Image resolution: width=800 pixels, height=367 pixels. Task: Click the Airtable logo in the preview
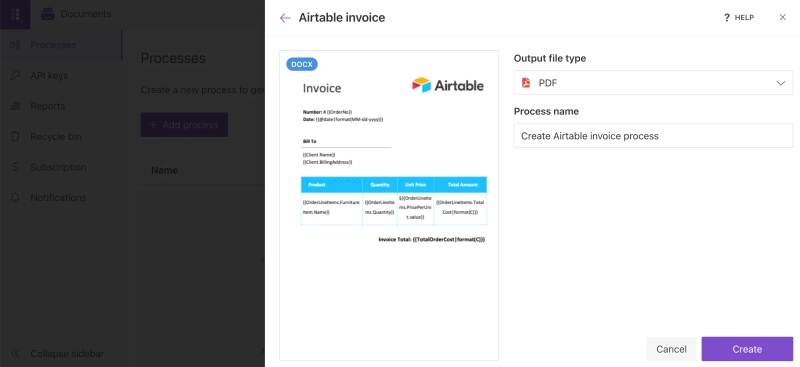pyautogui.click(x=447, y=85)
